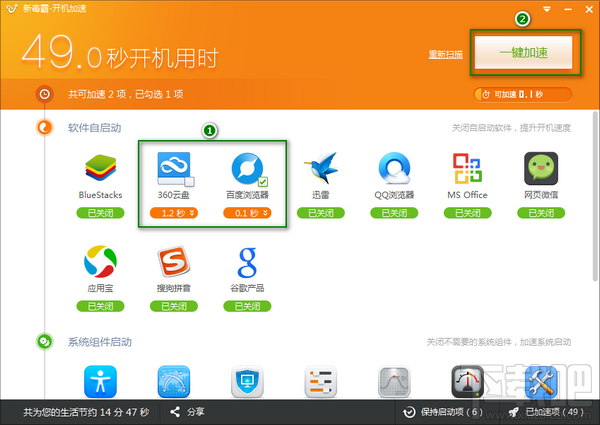Click the 搜狗拼音 input method icon
This screenshot has height=425, width=600.
(x=174, y=262)
